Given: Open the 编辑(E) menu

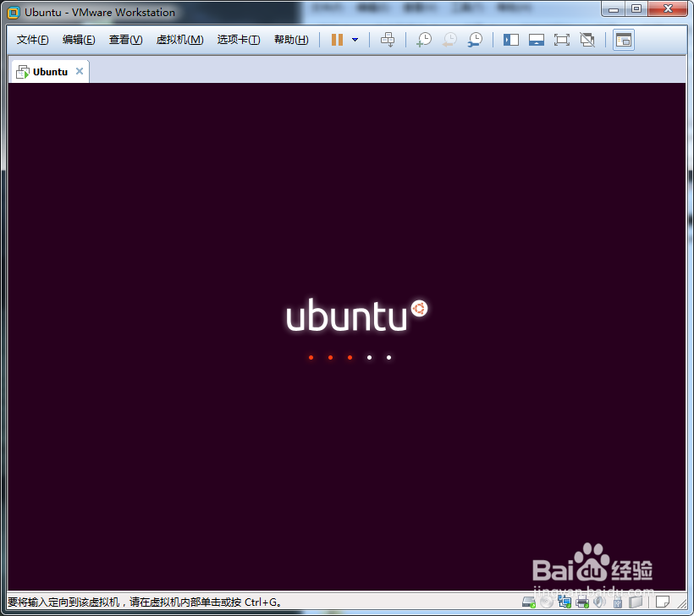Looking at the screenshot, I should [79, 40].
